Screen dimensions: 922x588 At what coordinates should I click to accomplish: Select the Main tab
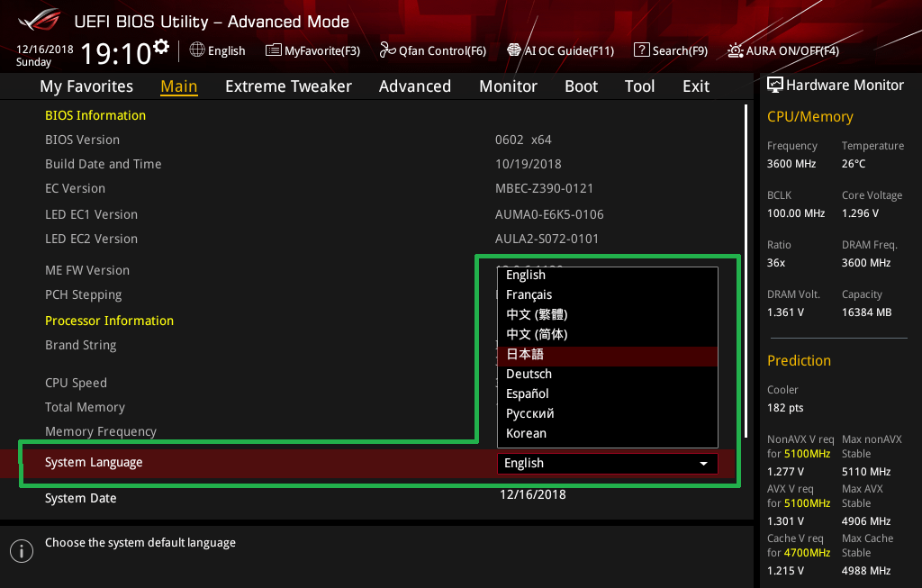click(x=179, y=86)
